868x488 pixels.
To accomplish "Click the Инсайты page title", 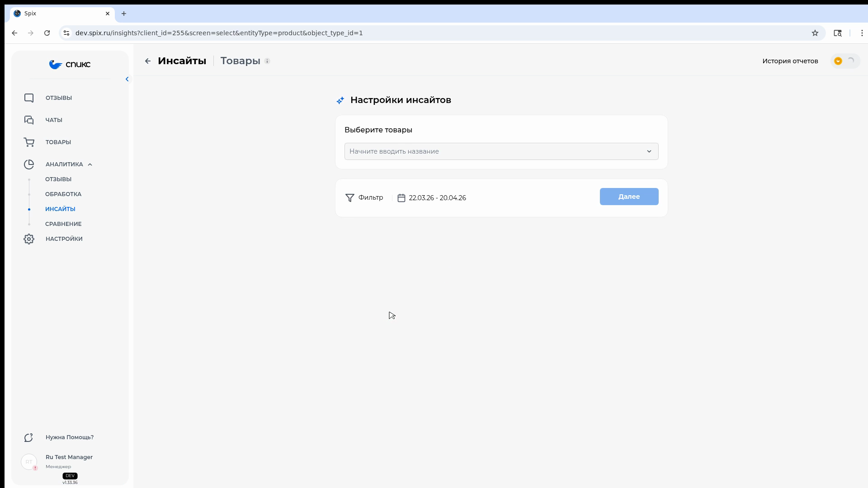I will pos(182,61).
